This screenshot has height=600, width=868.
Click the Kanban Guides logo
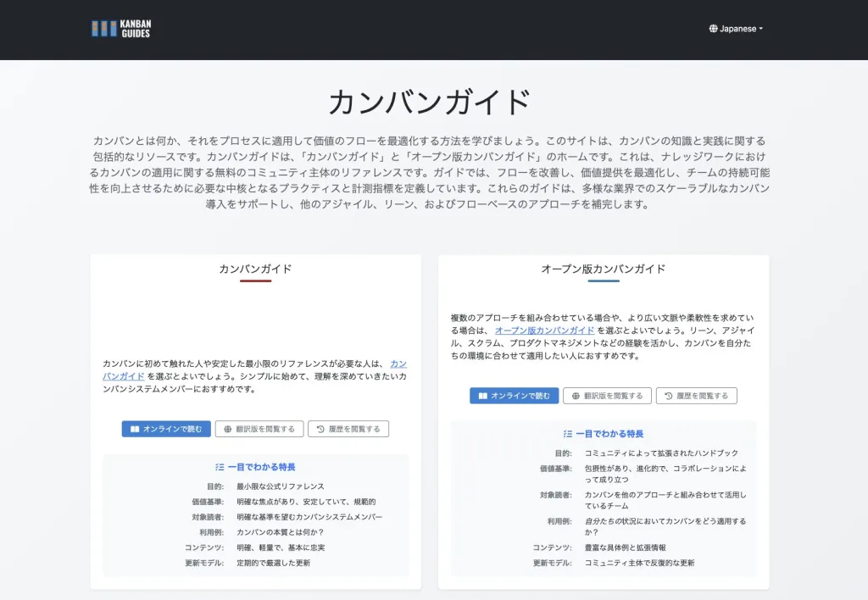(x=120, y=28)
